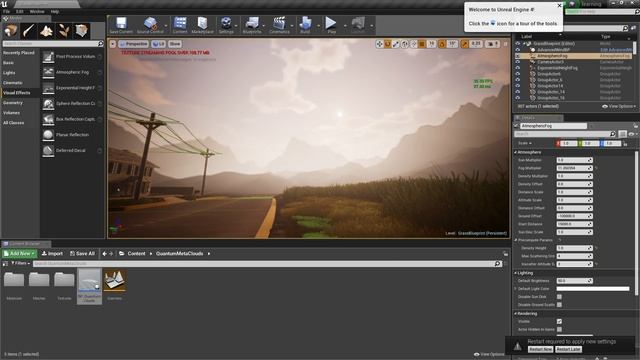Add Sphere Reflection Capture icon
Image resolution: width=640 pixels, height=360 pixels.
[48, 104]
